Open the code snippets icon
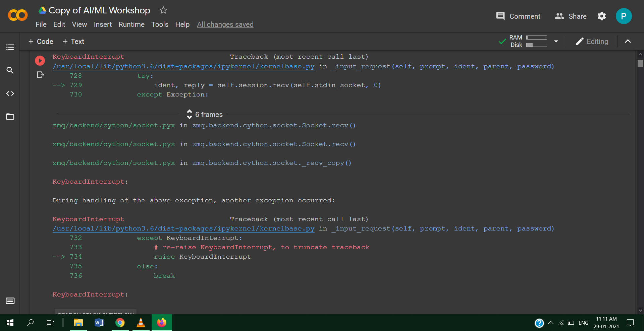The width and height of the screenshot is (644, 331). (10, 93)
